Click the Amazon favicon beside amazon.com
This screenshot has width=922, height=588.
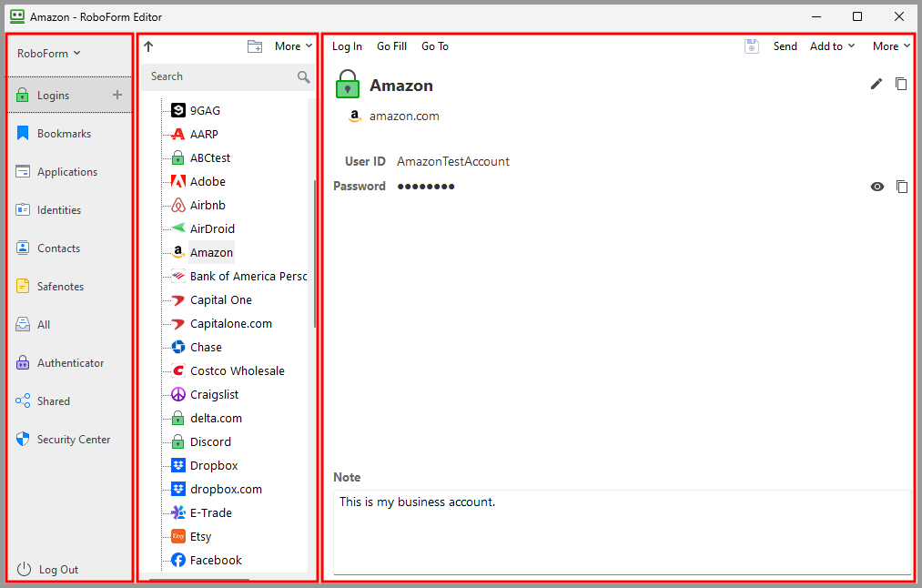click(355, 116)
